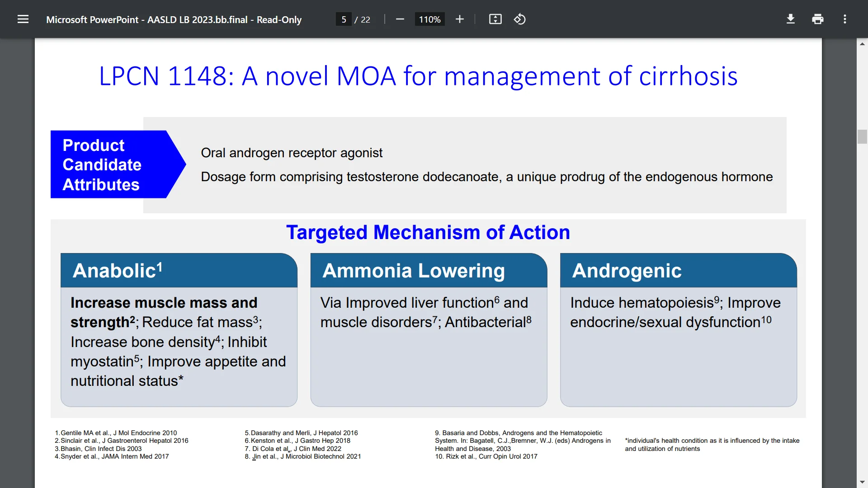Click the scrollbar down arrow
The image size is (868, 488).
863,482
